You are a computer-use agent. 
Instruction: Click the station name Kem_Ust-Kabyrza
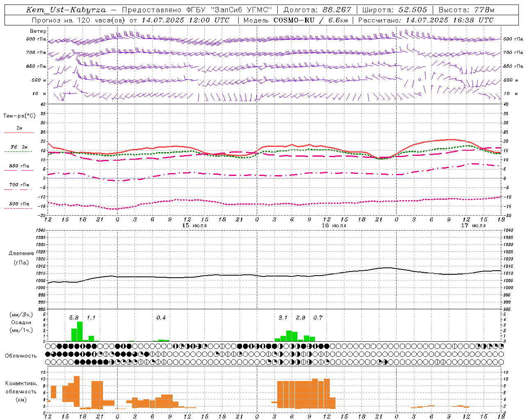(x=66, y=10)
